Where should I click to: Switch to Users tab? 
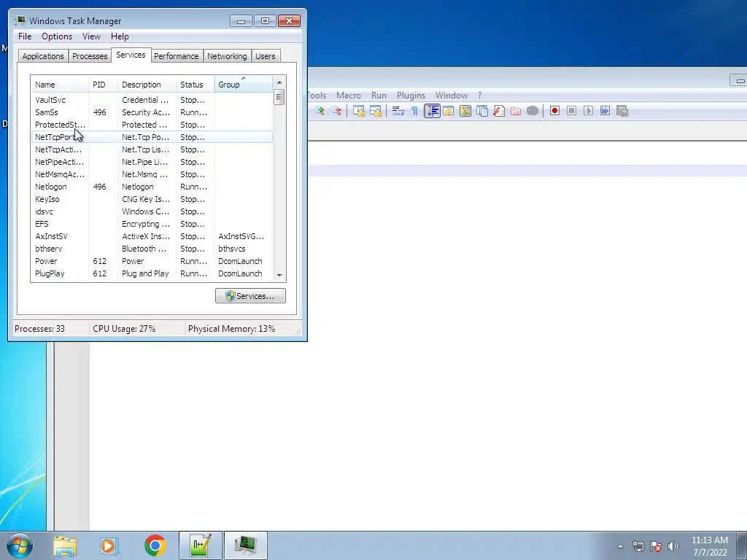click(x=266, y=56)
